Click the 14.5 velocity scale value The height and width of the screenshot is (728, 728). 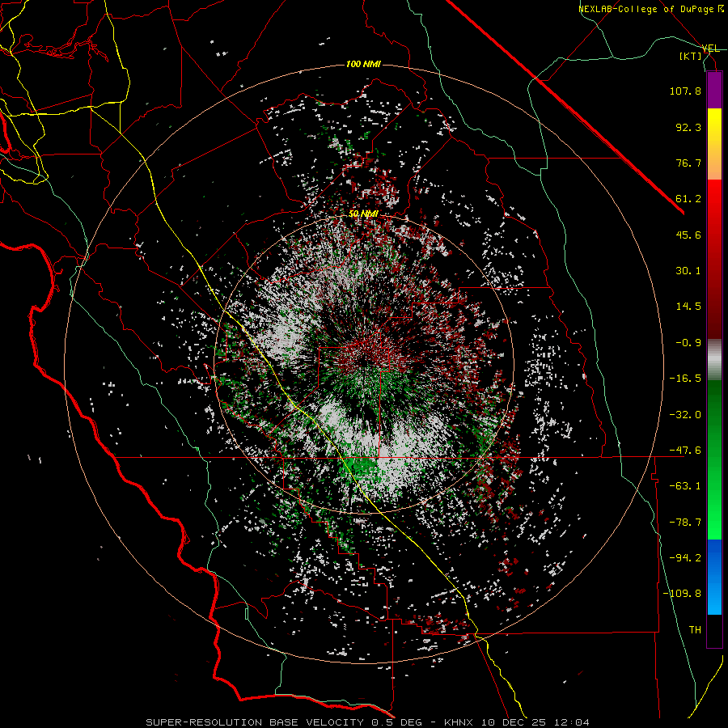coord(688,307)
